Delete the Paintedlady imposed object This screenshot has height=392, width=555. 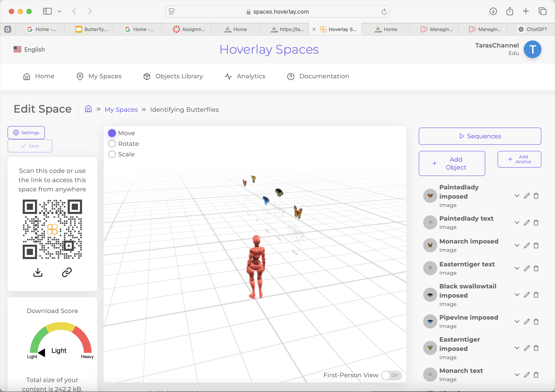point(536,196)
